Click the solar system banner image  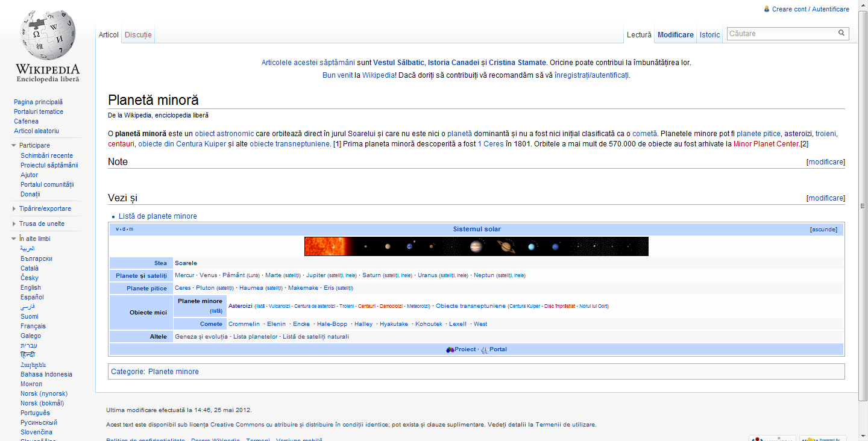[x=476, y=246]
